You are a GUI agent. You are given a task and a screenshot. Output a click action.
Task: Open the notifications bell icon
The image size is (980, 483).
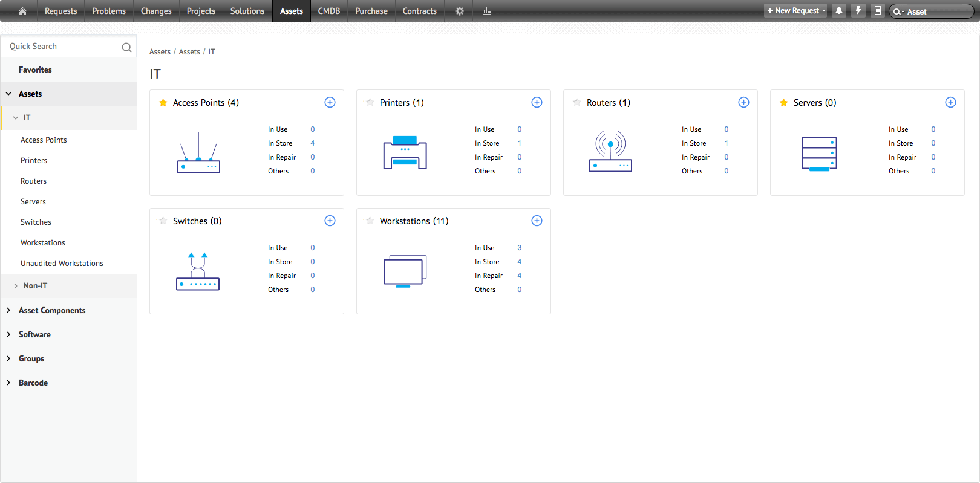(x=839, y=11)
